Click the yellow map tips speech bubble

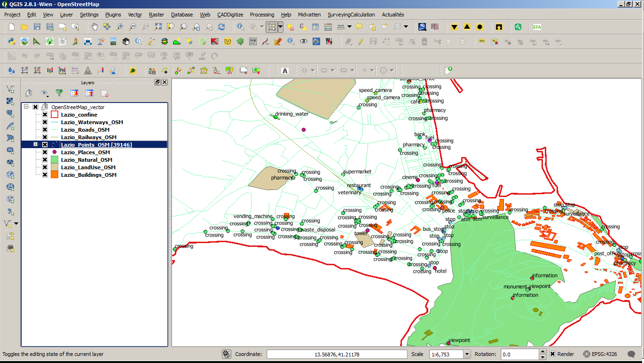359,27
